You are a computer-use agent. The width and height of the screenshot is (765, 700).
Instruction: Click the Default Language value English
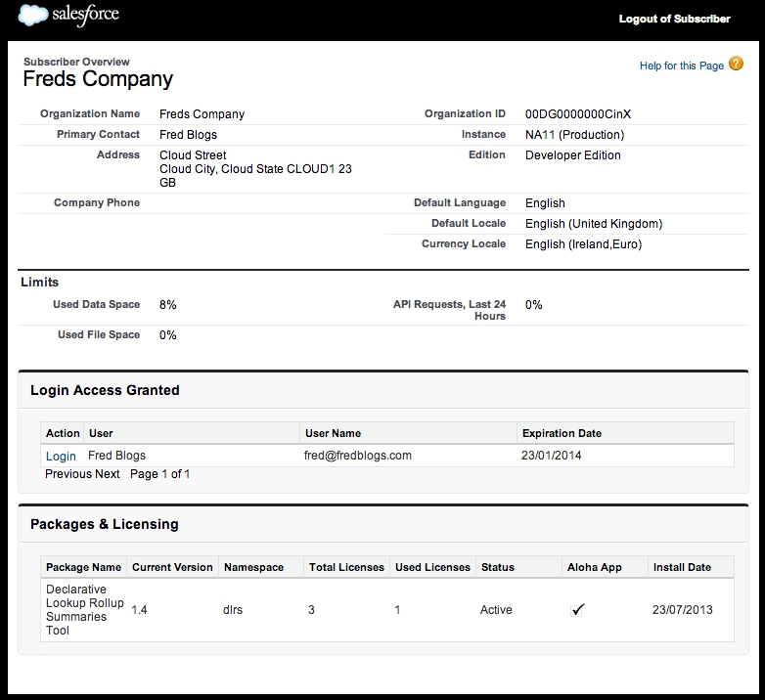[x=545, y=203]
